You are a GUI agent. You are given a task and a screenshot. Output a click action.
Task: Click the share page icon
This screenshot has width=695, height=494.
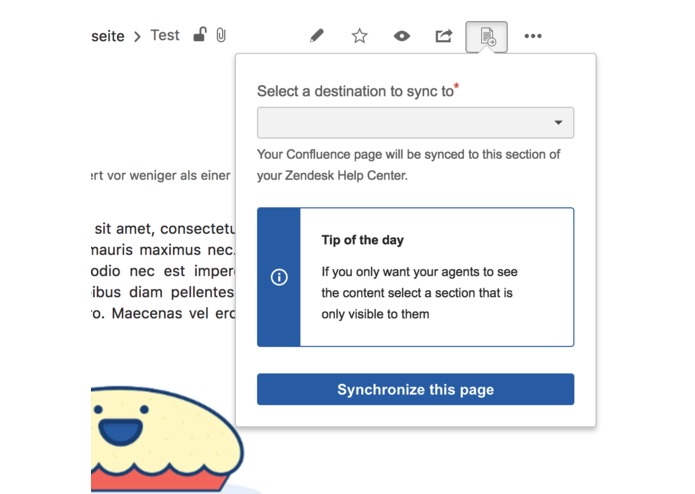tap(444, 35)
